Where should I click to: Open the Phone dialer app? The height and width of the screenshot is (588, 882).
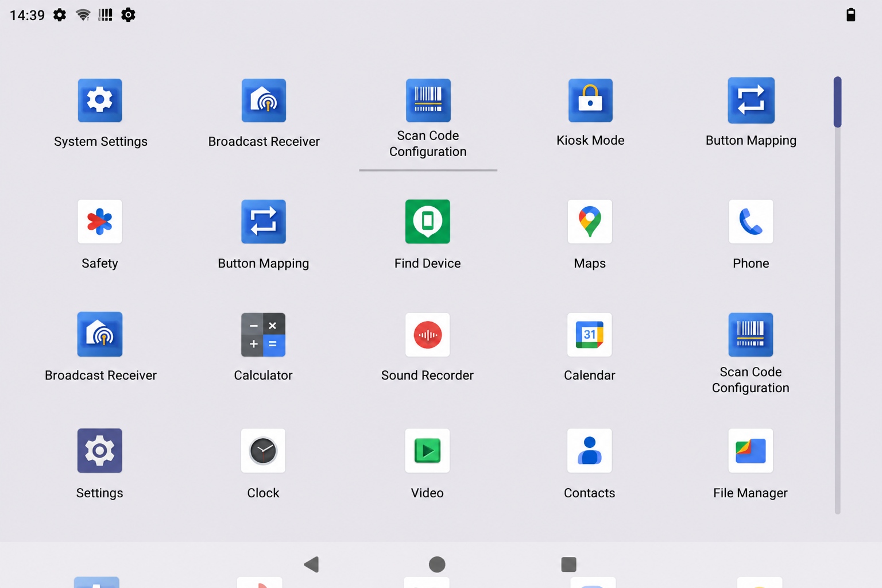click(x=751, y=222)
